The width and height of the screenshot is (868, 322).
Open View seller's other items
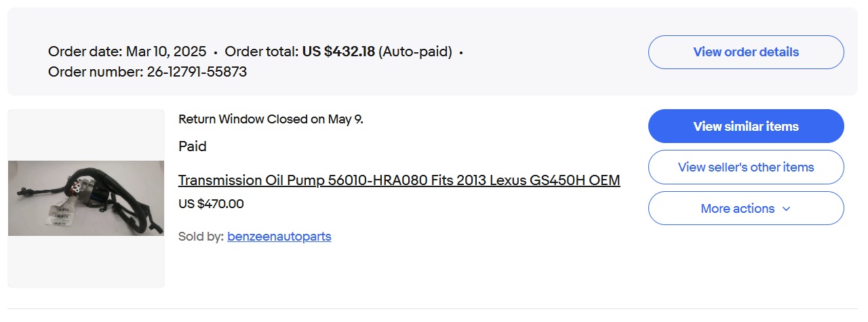click(x=746, y=167)
